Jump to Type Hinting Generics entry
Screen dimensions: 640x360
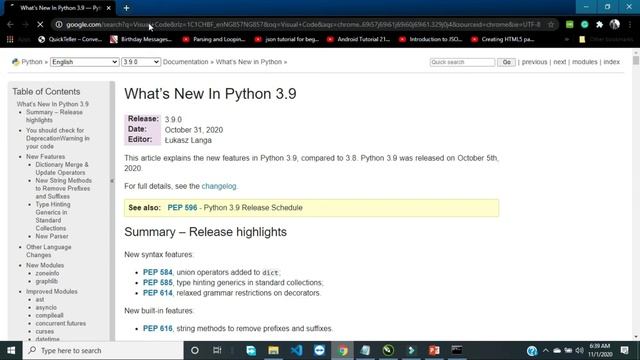click(53, 216)
